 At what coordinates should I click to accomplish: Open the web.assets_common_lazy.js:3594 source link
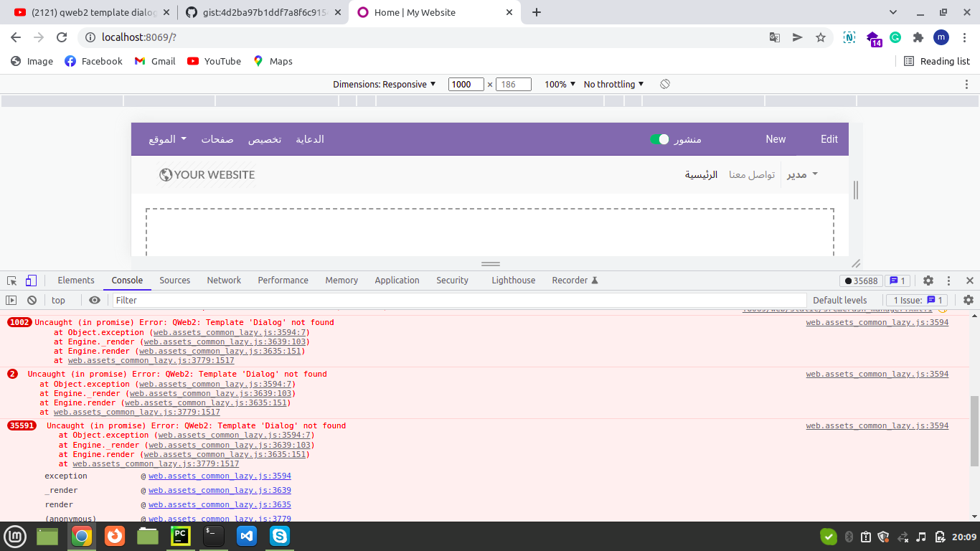(x=877, y=323)
